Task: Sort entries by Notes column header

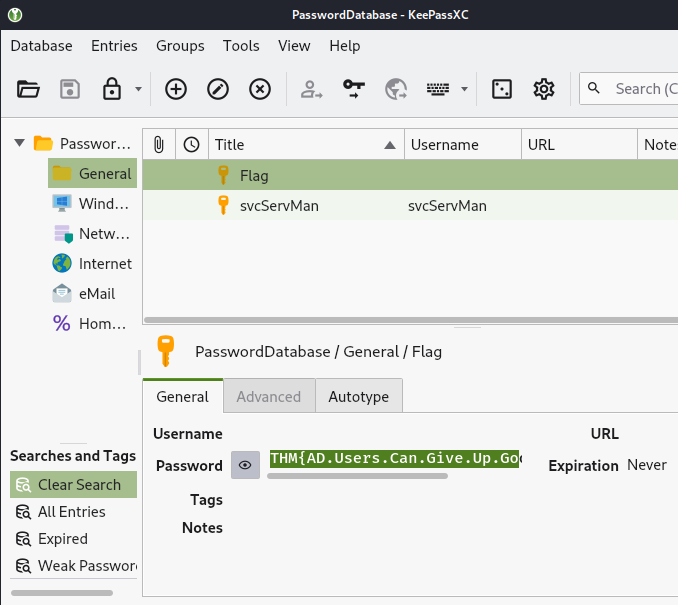Action: click(x=658, y=144)
